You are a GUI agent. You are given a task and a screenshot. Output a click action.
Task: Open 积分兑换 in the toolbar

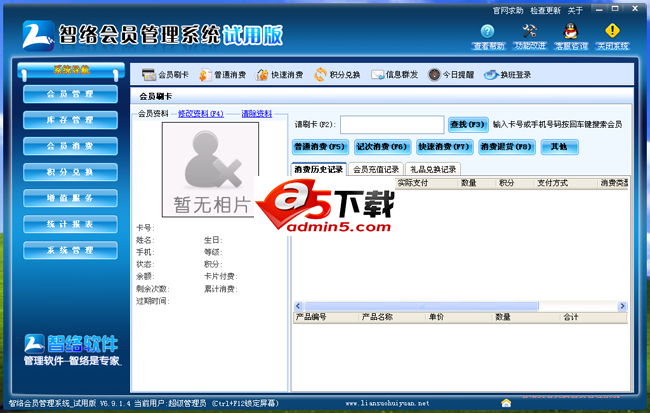(x=337, y=75)
